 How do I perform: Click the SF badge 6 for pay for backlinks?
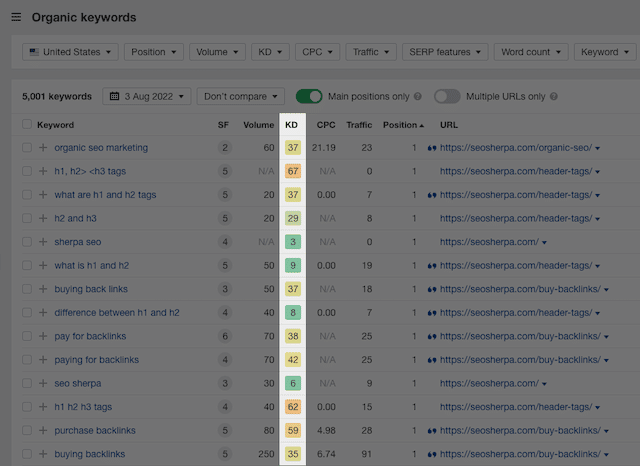point(225,336)
